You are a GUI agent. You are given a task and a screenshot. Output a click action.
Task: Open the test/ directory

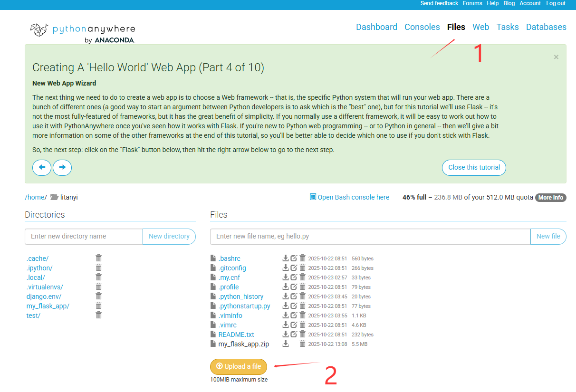tap(33, 316)
